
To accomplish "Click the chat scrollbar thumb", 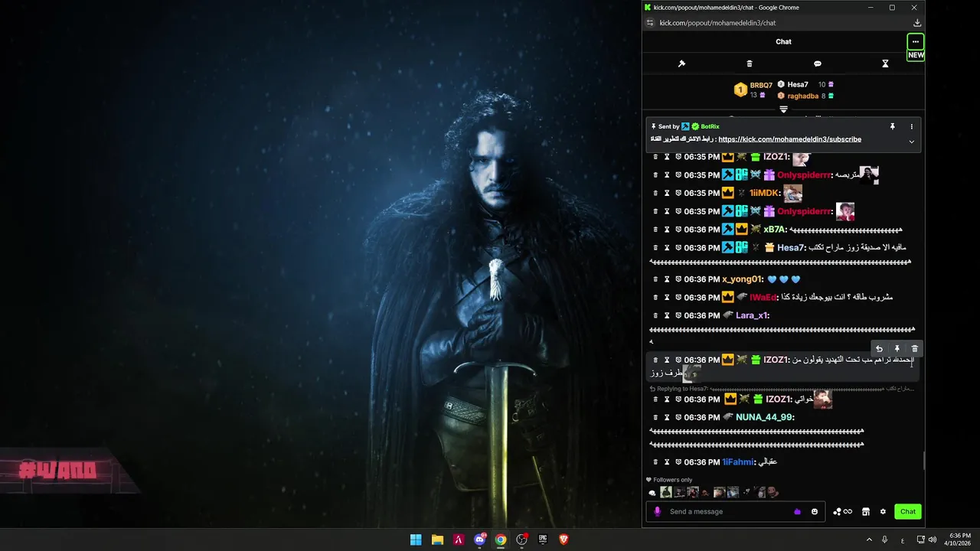I will [x=923, y=460].
